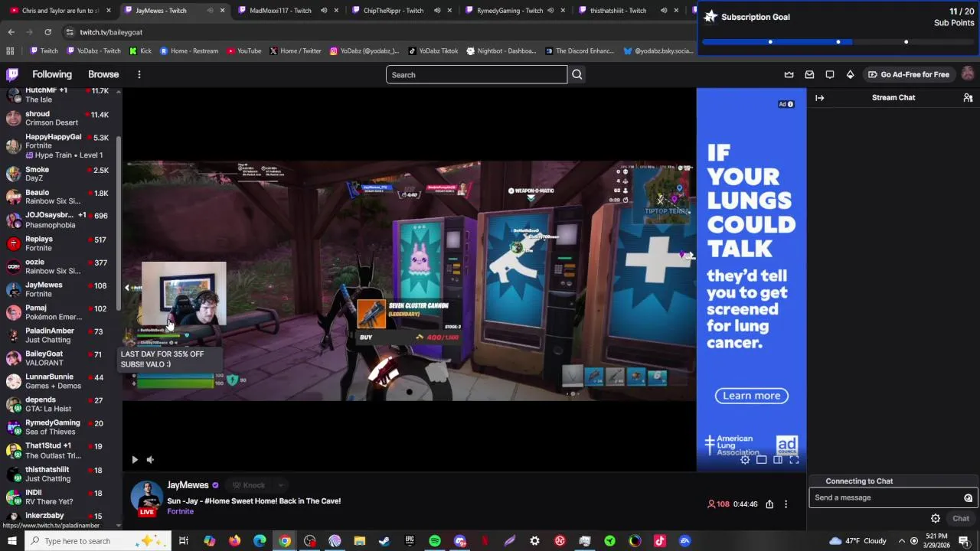The height and width of the screenshot is (551, 980).
Task: Mute the MadMoxxi117 tab audio
Action: click(324, 11)
